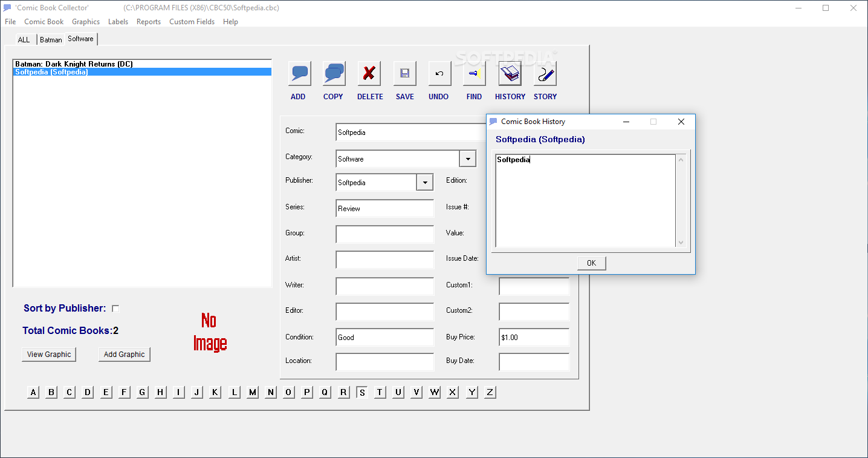Toggle the Sort by Publisher checkbox
Screen dimensions: 868x458
coord(115,309)
